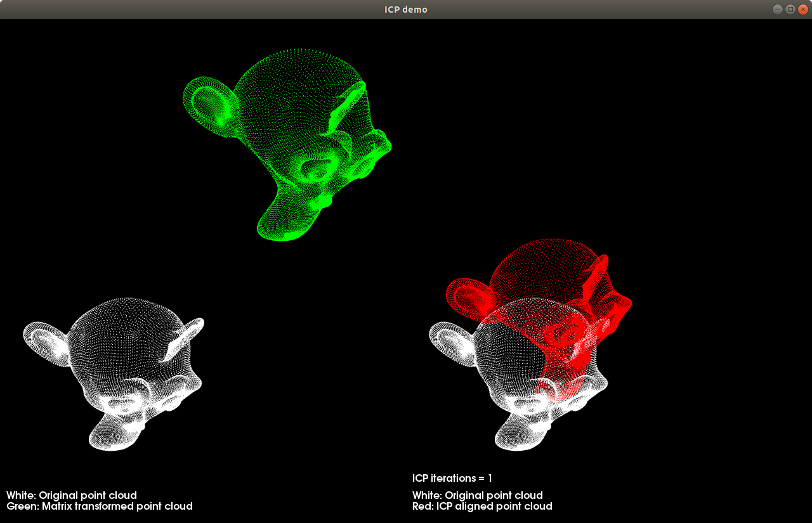
Task: Click the white original monkey in left viewport
Action: point(114,374)
